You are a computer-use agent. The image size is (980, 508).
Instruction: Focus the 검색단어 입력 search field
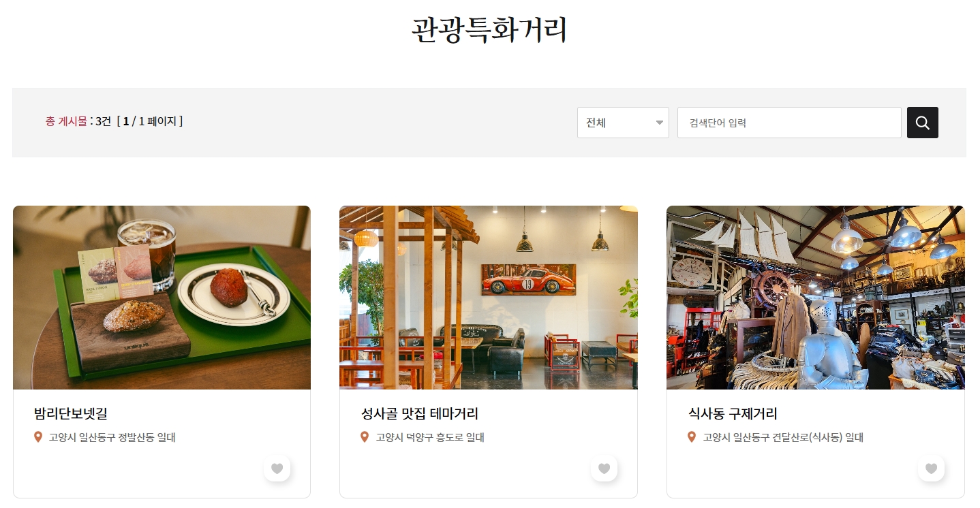coord(789,123)
